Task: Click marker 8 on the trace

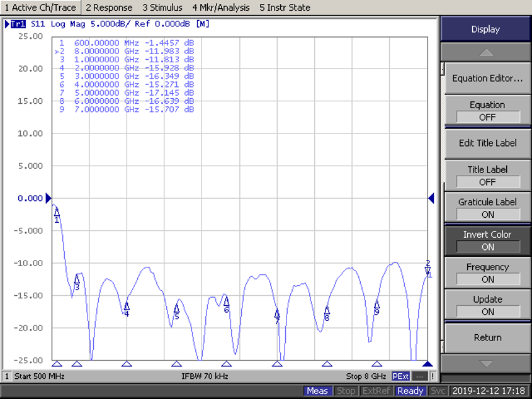Action: [327, 313]
